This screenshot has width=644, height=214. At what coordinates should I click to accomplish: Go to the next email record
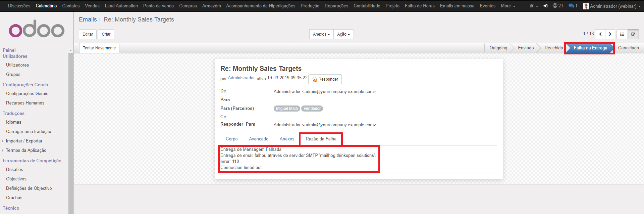(x=610, y=34)
